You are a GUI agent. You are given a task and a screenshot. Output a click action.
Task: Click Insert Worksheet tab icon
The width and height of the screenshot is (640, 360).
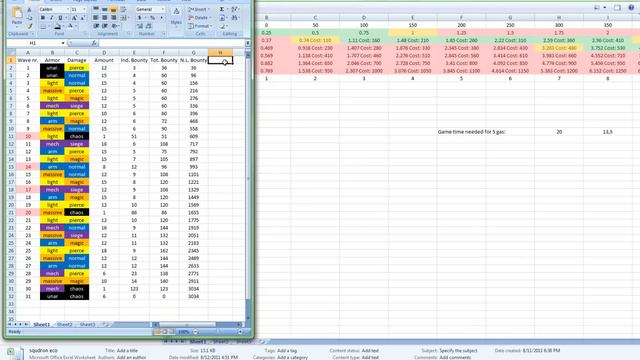click(104, 324)
